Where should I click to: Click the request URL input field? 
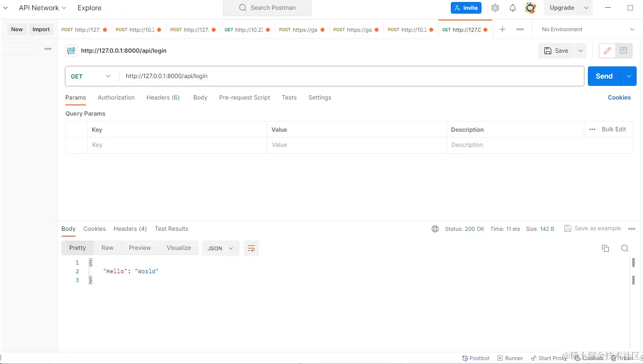click(351, 76)
